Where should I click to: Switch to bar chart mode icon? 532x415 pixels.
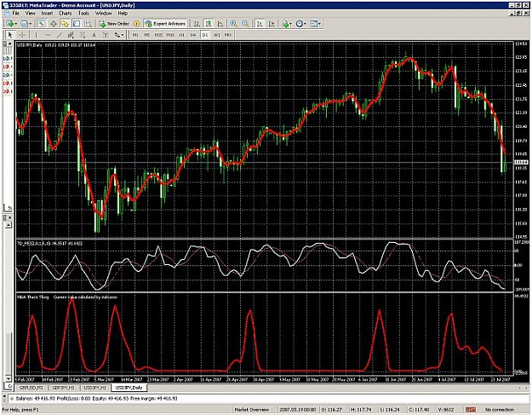click(x=197, y=24)
